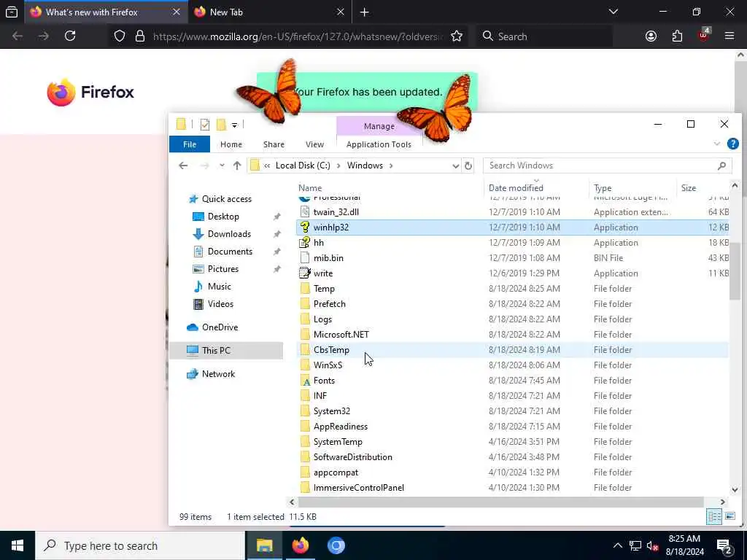Open the address bar history dropdown

[x=455, y=166]
